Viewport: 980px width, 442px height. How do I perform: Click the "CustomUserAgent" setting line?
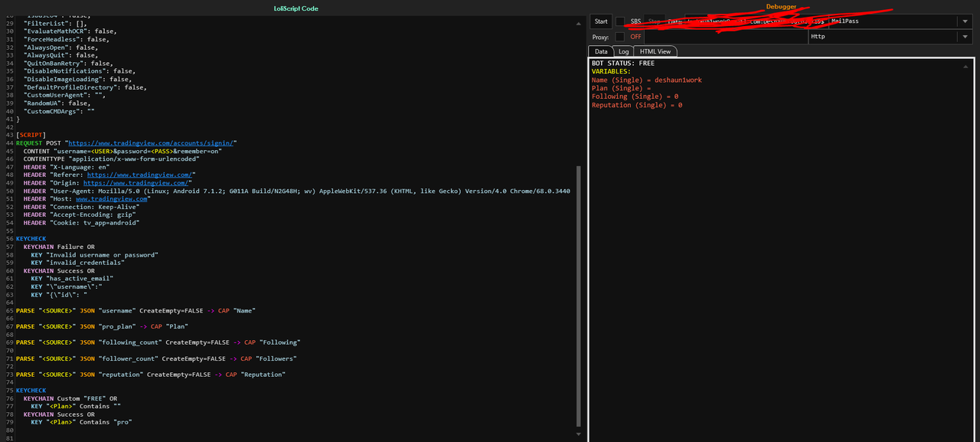(64, 95)
